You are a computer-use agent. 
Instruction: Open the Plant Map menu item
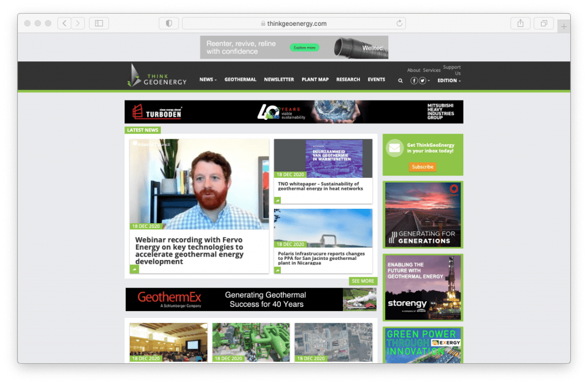click(x=315, y=80)
